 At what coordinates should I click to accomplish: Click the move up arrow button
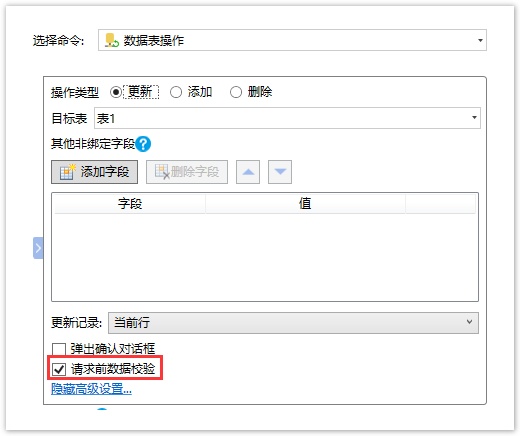[248, 172]
